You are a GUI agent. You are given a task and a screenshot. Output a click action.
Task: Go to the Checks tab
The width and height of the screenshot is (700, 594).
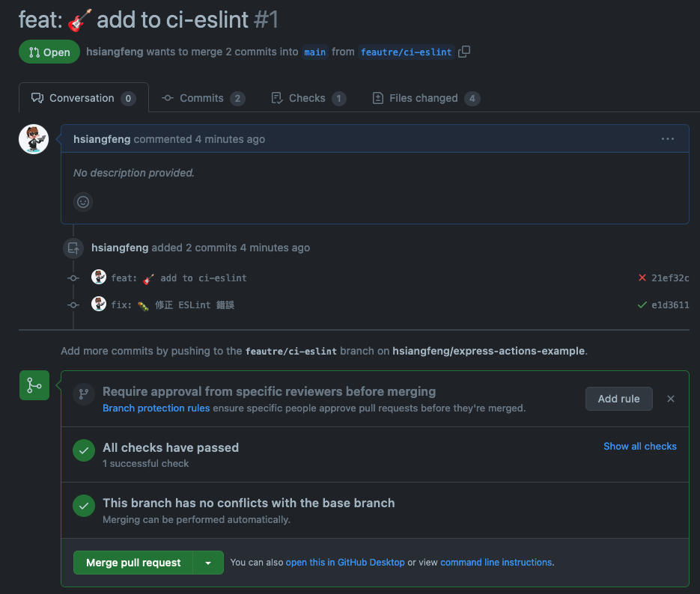tap(307, 98)
